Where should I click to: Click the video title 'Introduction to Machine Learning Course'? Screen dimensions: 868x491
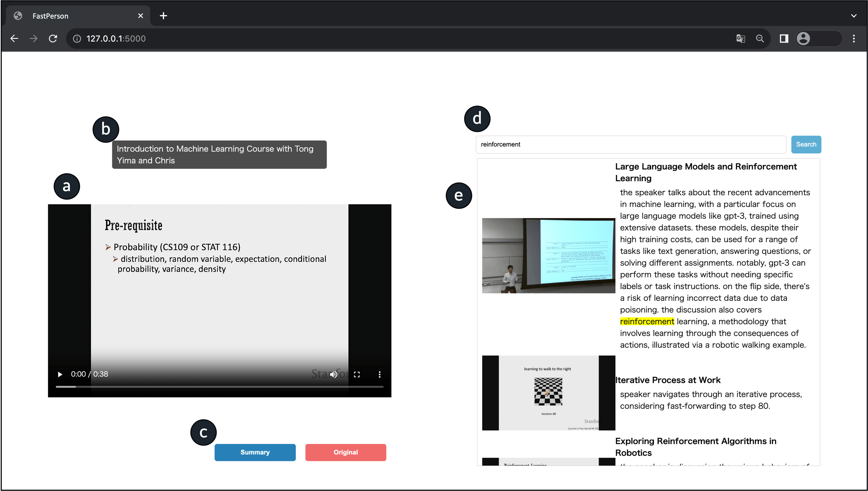coord(219,154)
